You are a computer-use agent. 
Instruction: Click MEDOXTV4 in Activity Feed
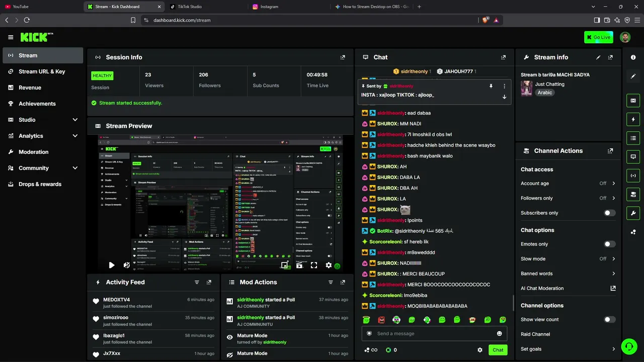[x=116, y=300]
